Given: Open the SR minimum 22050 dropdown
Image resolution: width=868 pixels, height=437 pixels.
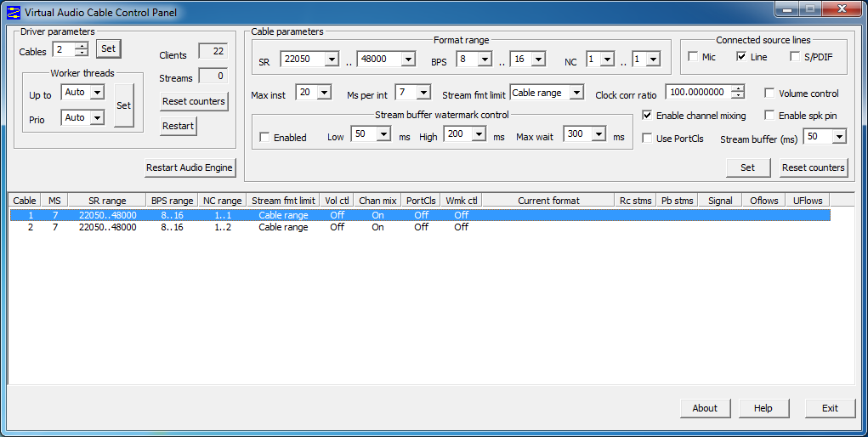Looking at the screenshot, I should pyautogui.click(x=331, y=59).
